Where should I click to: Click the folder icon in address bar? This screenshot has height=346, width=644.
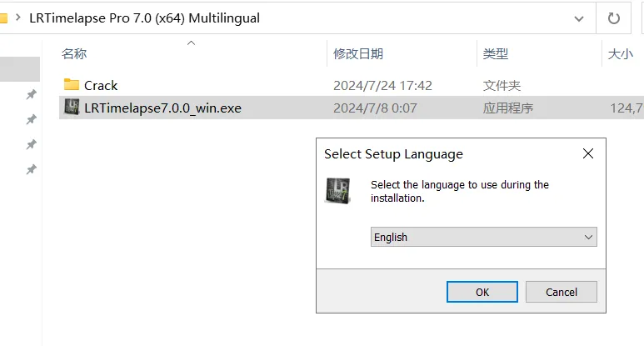[x=3, y=18]
